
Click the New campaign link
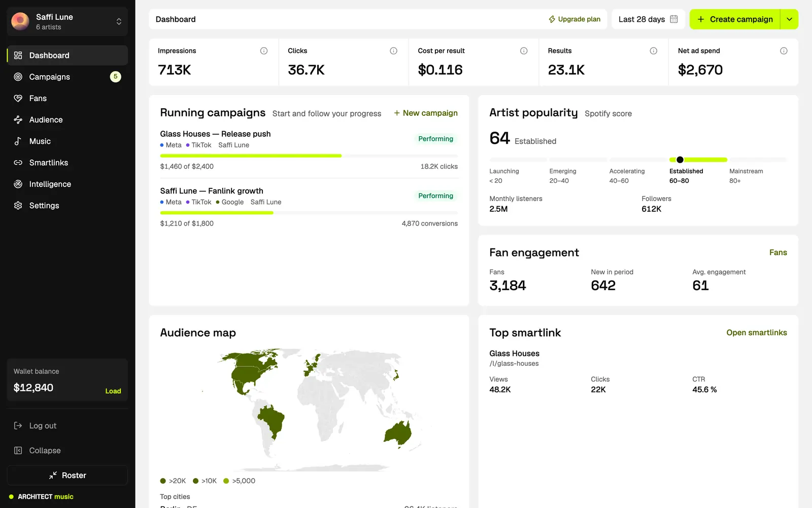click(426, 113)
